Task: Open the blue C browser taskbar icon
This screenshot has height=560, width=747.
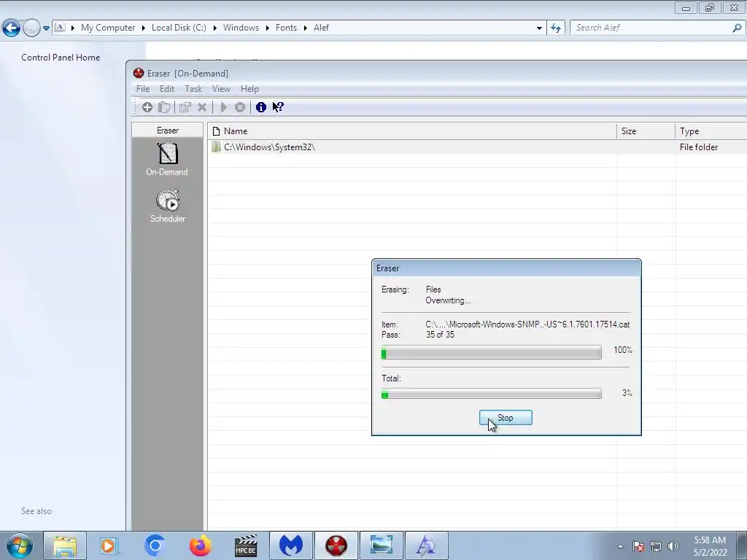Action: coord(155,545)
